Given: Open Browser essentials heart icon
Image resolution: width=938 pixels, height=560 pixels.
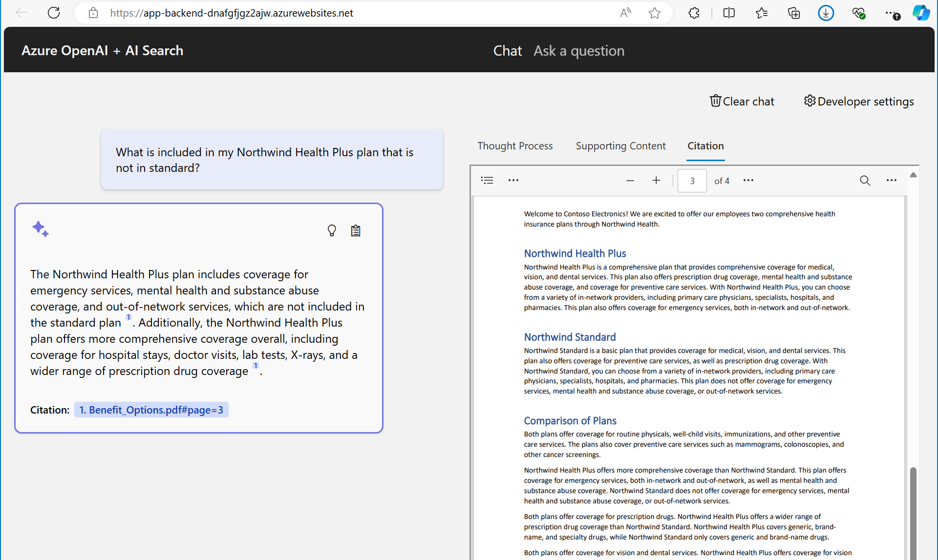Looking at the screenshot, I should point(858,13).
